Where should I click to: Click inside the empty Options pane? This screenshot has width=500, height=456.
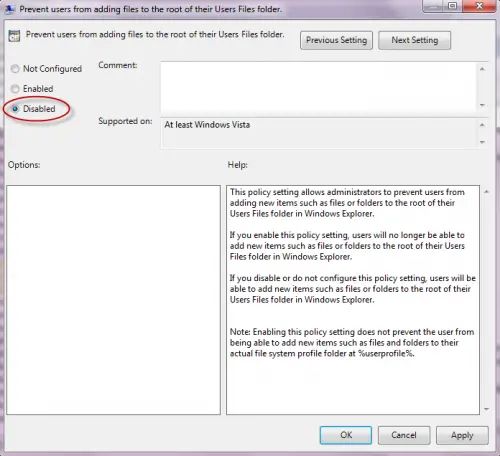[x=113, y=300]
